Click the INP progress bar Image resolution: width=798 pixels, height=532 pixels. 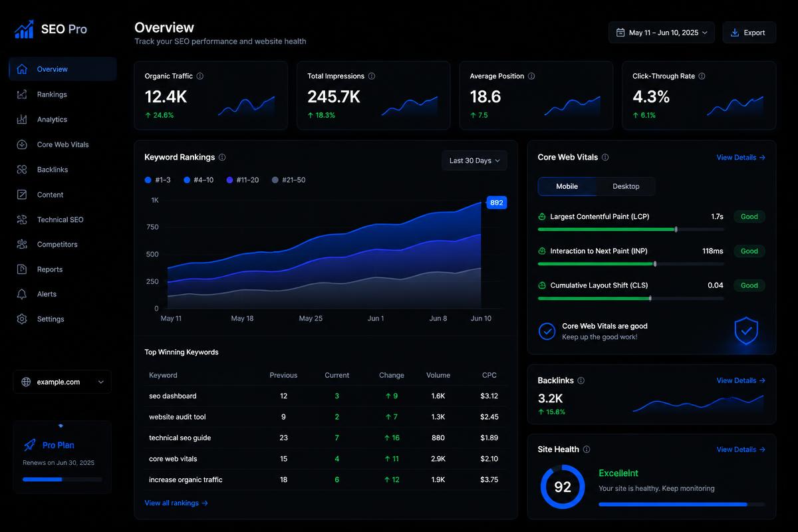(630, 264)
